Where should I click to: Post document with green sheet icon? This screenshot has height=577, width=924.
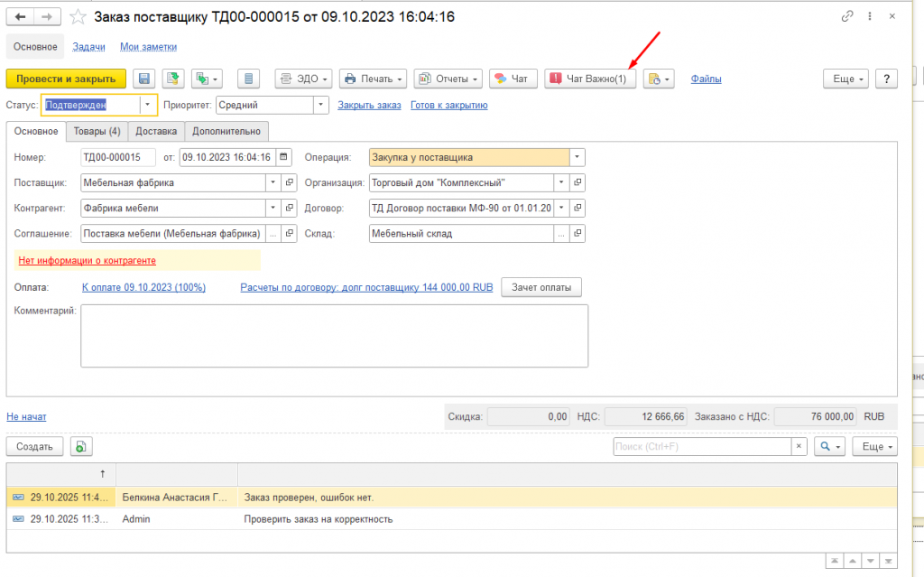point(172,79)
